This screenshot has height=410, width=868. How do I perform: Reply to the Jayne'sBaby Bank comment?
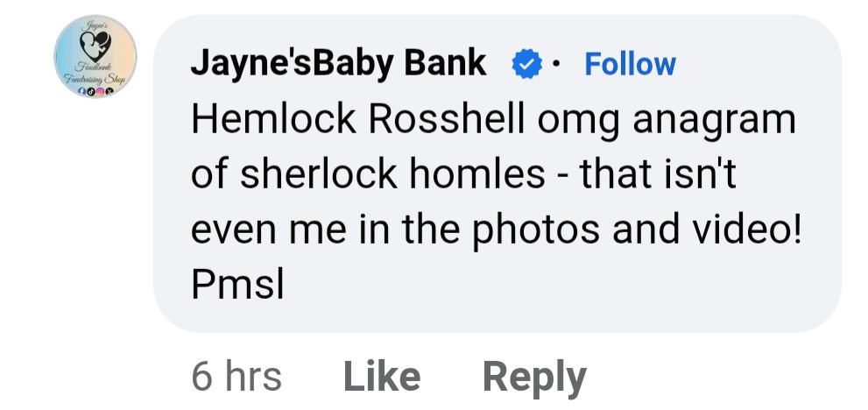(x=534, y=377)
